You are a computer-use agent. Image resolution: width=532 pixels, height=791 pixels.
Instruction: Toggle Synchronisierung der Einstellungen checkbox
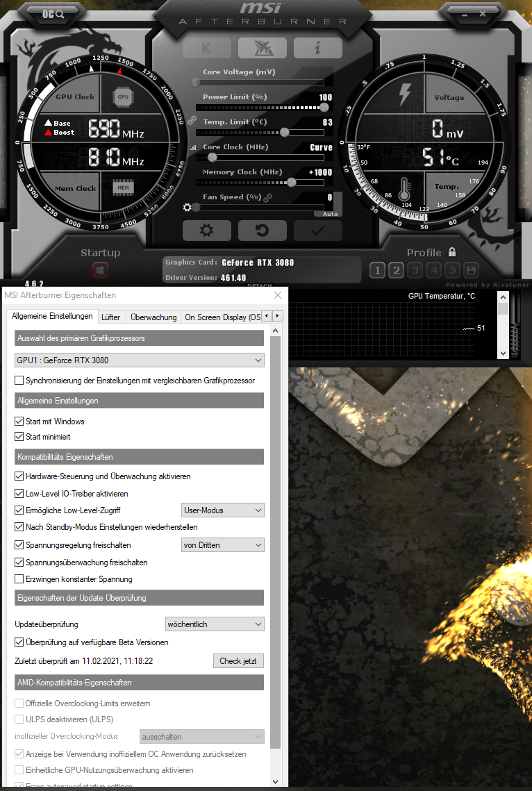[19, 381]
